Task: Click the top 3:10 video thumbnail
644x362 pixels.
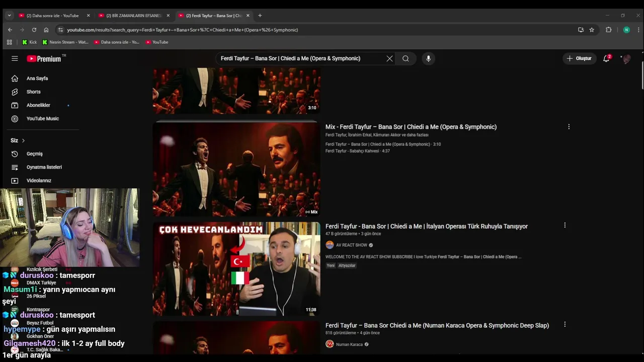Action: [x=236, y=90]
